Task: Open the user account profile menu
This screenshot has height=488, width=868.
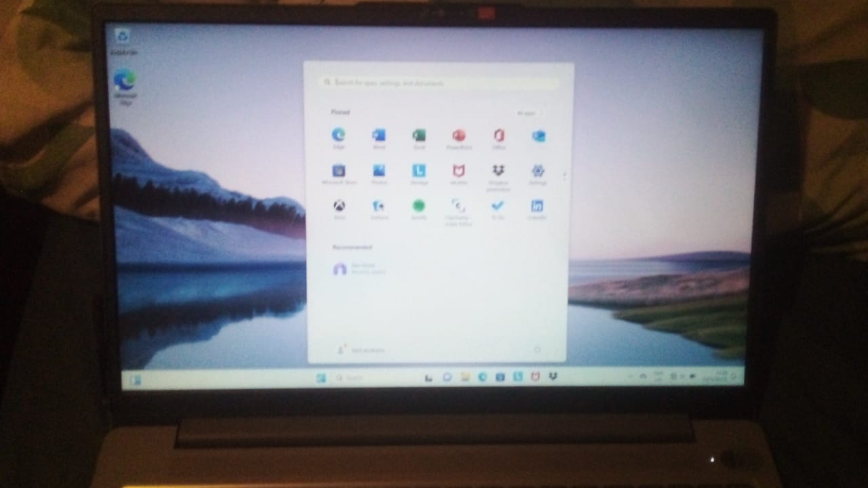Action: (x=361, y=350)
